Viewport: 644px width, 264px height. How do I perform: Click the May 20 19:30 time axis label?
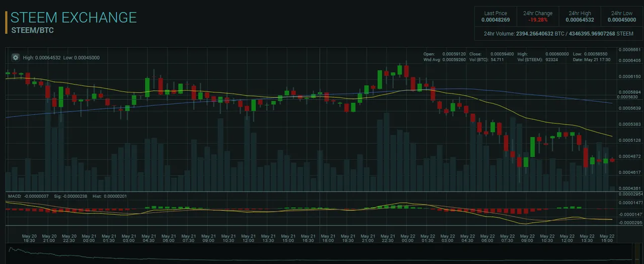click(x=30, y=238)
